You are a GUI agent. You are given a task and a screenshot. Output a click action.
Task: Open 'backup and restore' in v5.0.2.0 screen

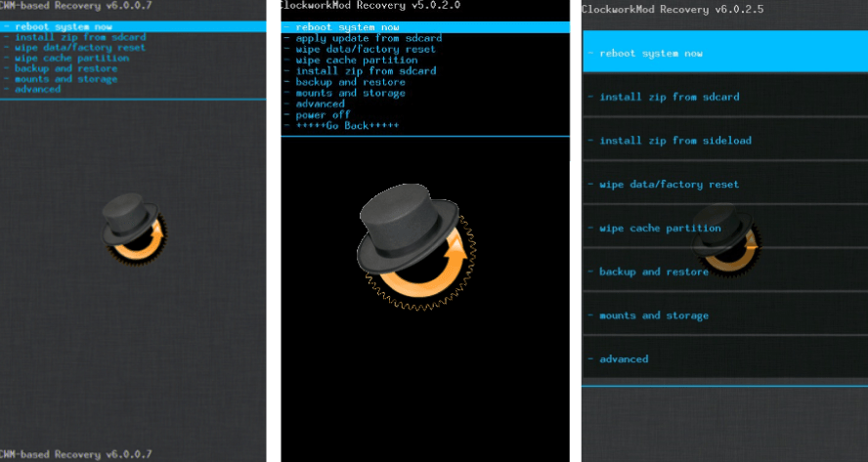point(350,82)
